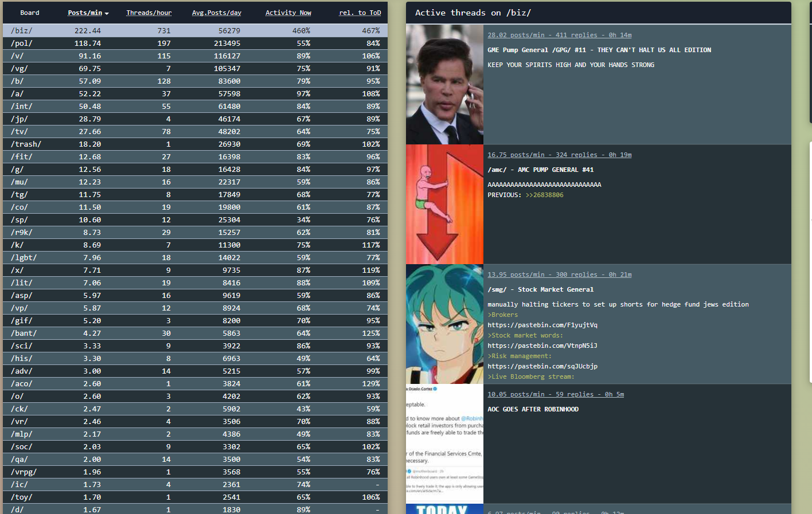This screenshot has height=514, width=812.
Task: Select the /int/ board row
Action: click(x=195, y=106)
